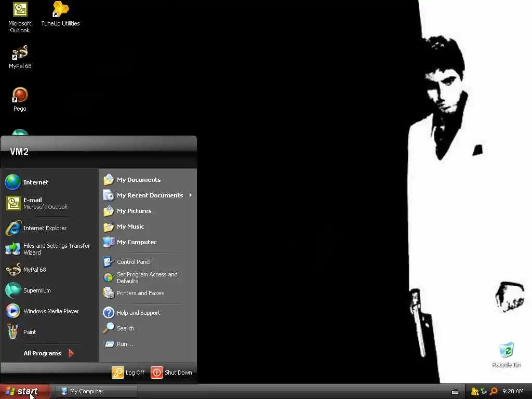Click the users tray icon
532x399 pixels.
tap(475, 392)
